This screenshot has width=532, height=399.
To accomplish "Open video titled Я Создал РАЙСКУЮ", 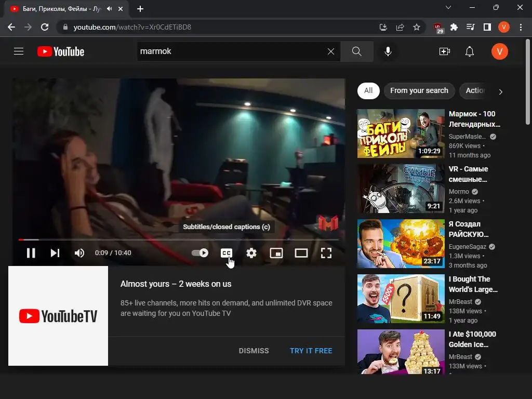I will pos(469,229).
